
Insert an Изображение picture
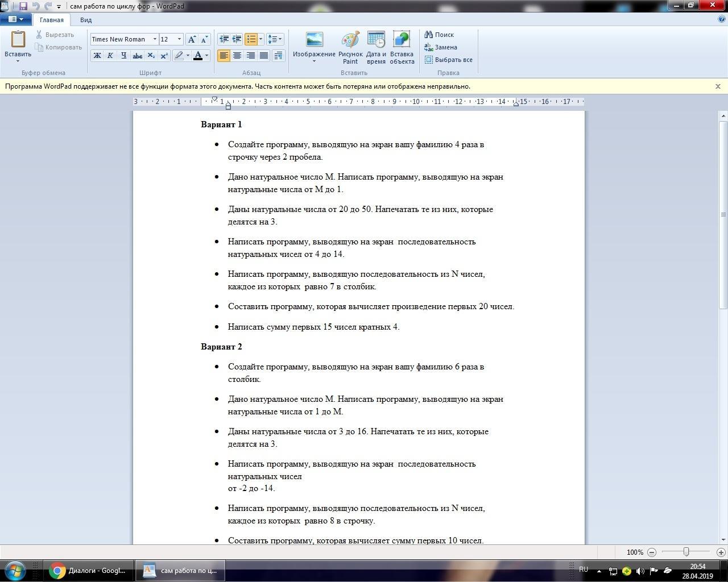tap(314, 40)
